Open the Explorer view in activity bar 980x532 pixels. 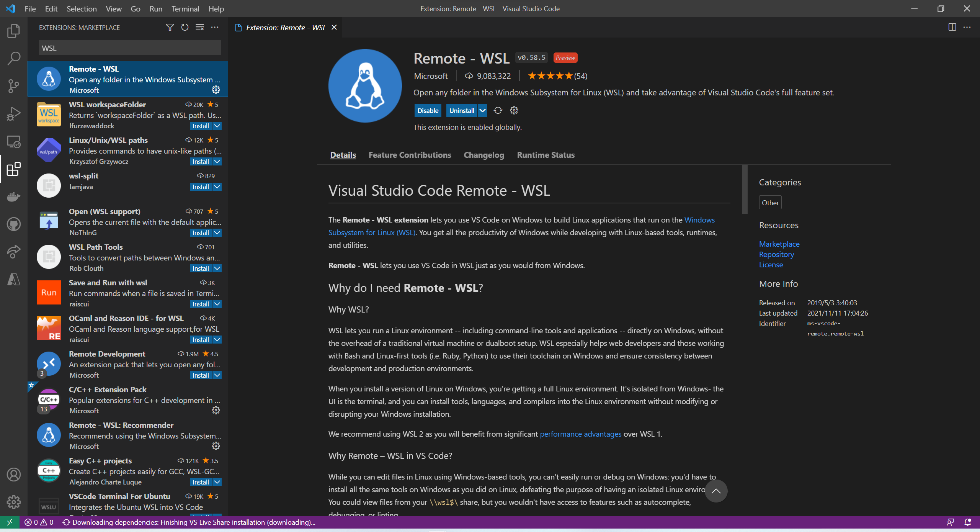(x=14, y=31)
